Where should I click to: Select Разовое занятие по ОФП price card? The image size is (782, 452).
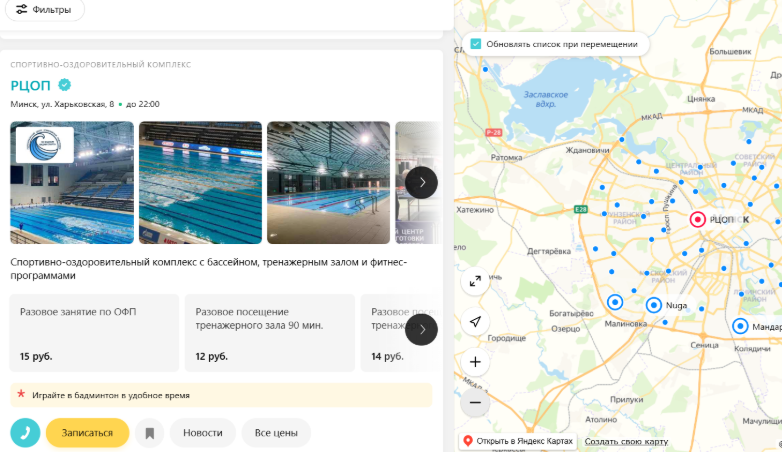coord(94,333)
